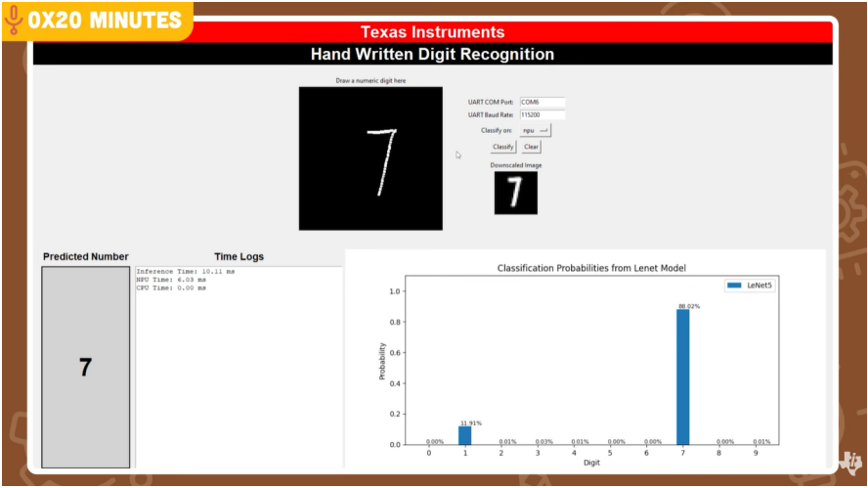The width and height of the screenshot is (868, 488).
Task: Click the 'CPU Time: 0.00 ms' log line
Action: (171, 288)
